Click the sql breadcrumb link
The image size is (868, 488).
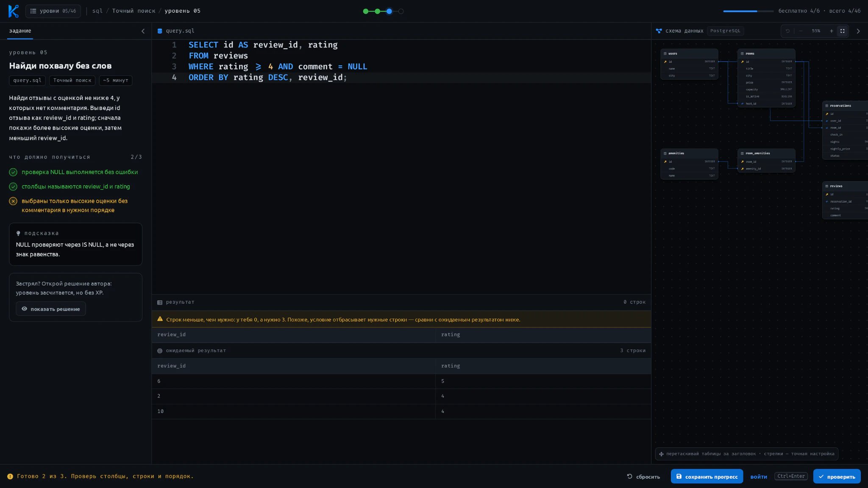(97, 11)
